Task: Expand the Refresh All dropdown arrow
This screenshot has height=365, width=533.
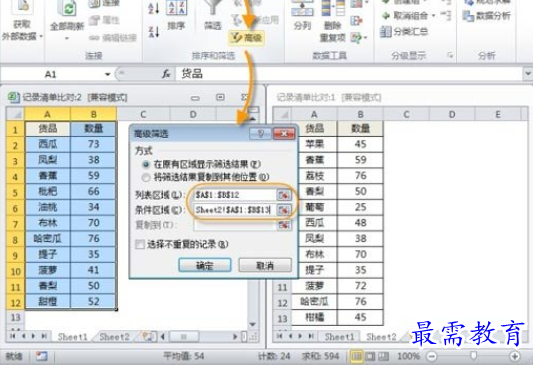Action: (x=67, y=38)
